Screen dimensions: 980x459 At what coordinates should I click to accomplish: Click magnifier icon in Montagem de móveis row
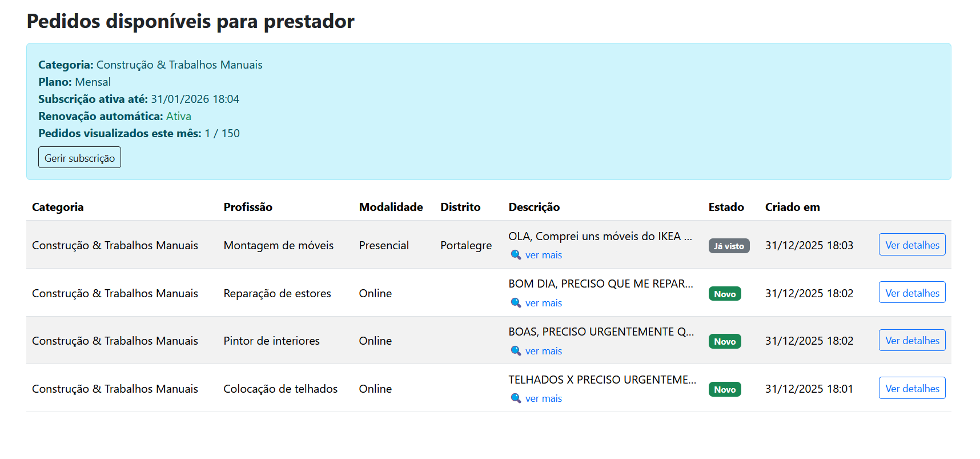(515, 255)
